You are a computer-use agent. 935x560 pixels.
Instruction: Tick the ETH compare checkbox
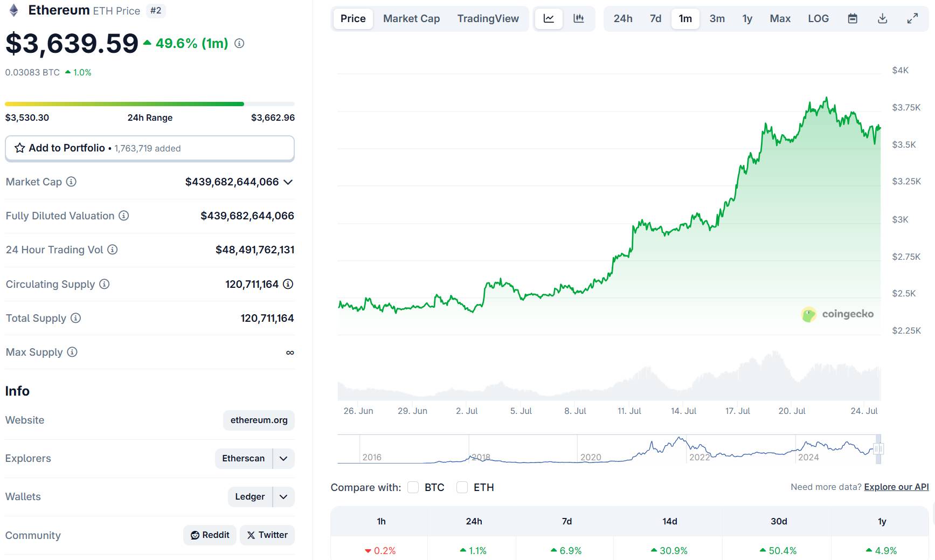point(462,487)
